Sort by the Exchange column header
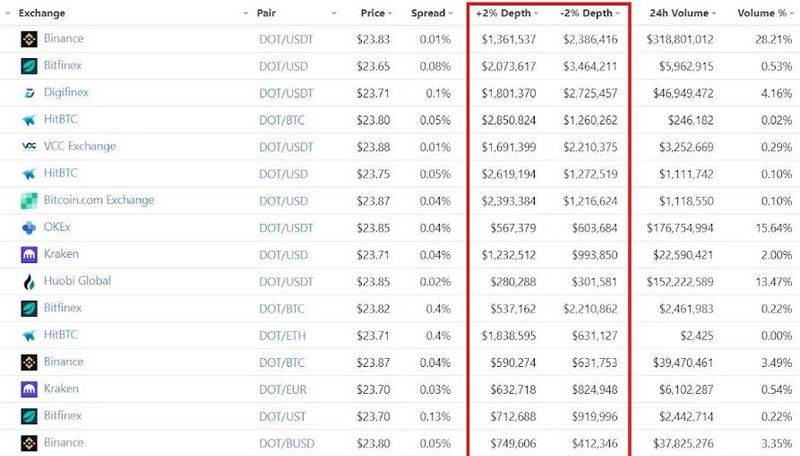This screenshot has width=800, height=456. click(x=42, y=13)
